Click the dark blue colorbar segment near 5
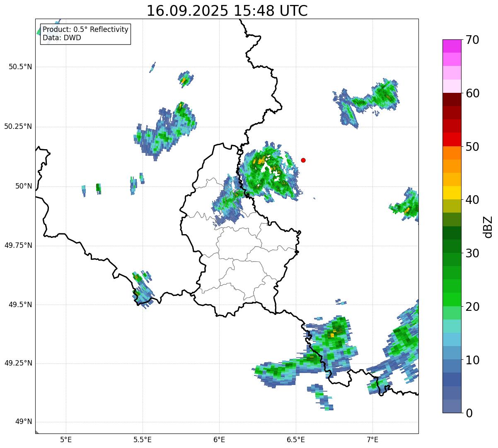 452,379
